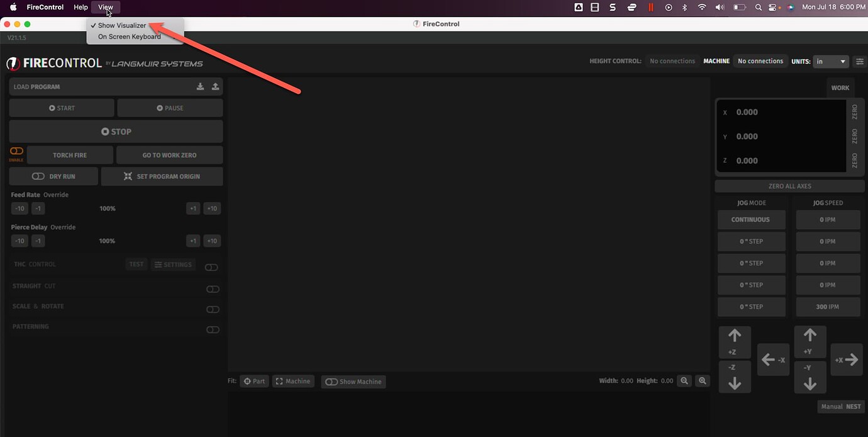Viewport: 868px width, 437px height.
Task: Click the download icon in Load Program bar
Action: (x=200, y=87)
